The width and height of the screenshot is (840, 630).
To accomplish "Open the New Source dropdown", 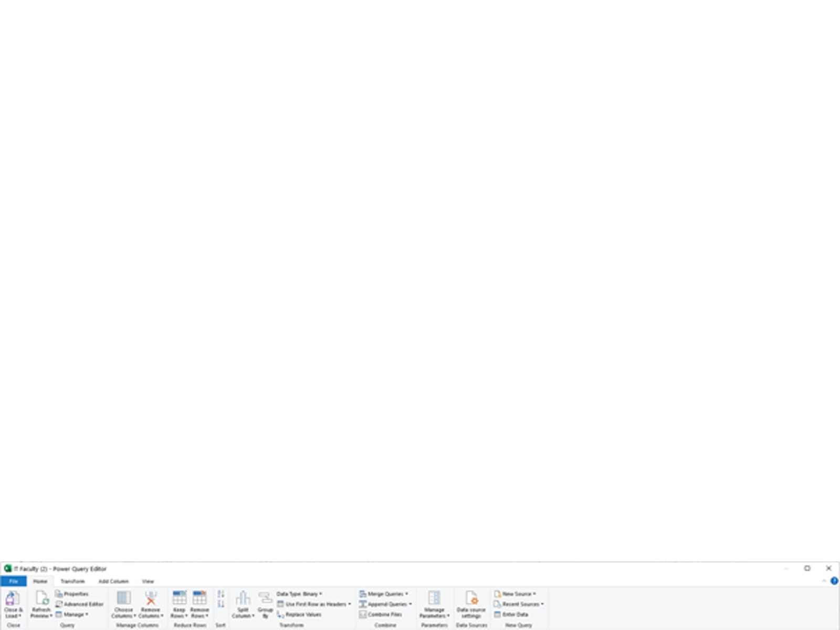I will (x=534, y=594).
